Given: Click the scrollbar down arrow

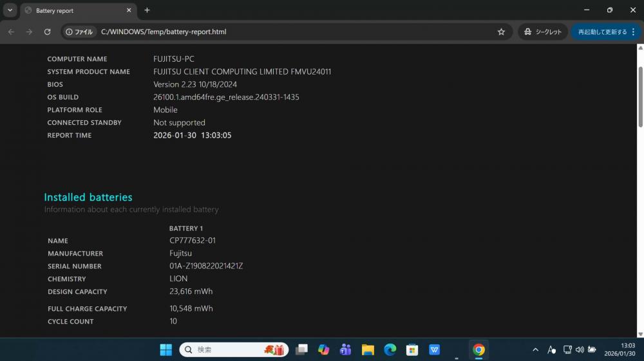Looking at the screenshot, I should 640,334.
